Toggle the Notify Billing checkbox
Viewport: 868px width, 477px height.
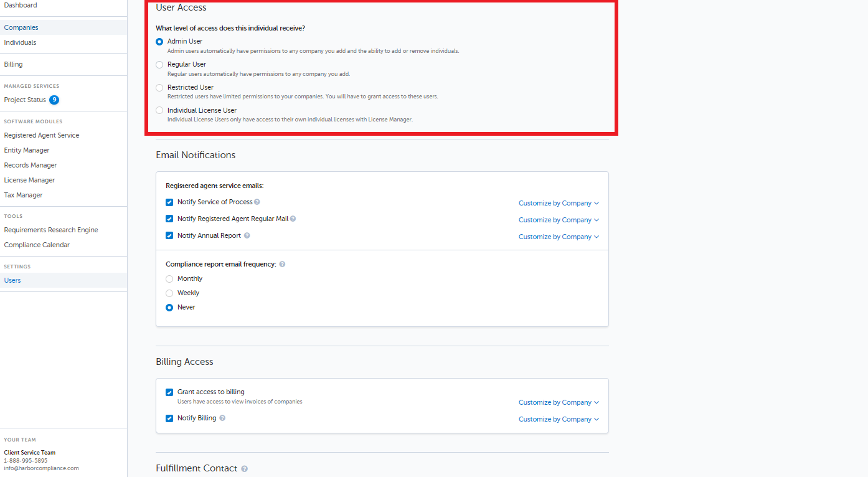(x=169, y=418)
